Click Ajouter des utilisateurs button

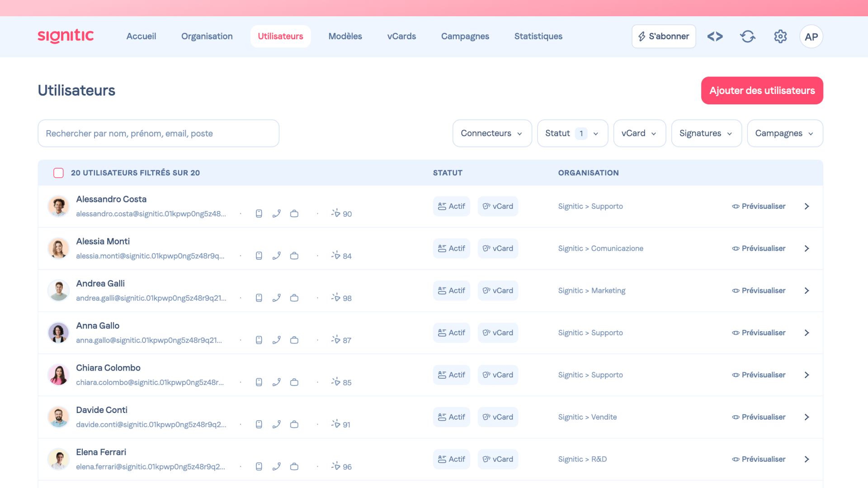pyautogui.click(x=762, y=90)
